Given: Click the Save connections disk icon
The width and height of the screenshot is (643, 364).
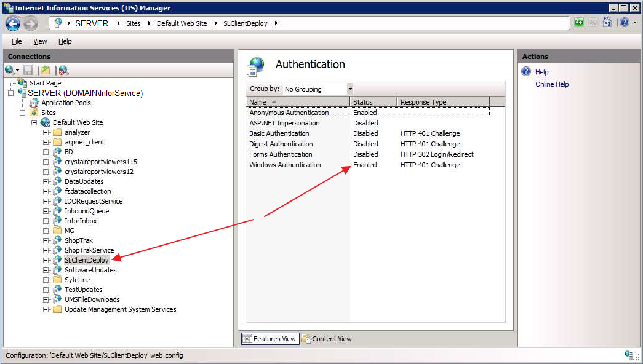Looking at the screenshot, I should coord(28,70).
